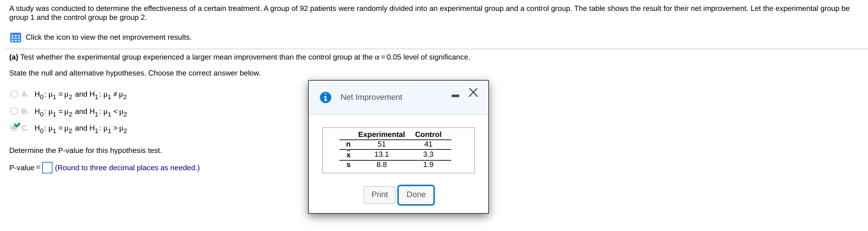This screenshot has height=231, width=868.
Task: Close the Net Improvement dialog with X
Action: tap(473, 92)
